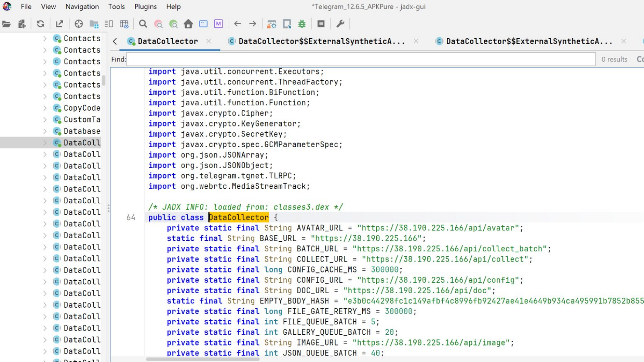Click the Add files toolbar icon

(x=22, y=24)
